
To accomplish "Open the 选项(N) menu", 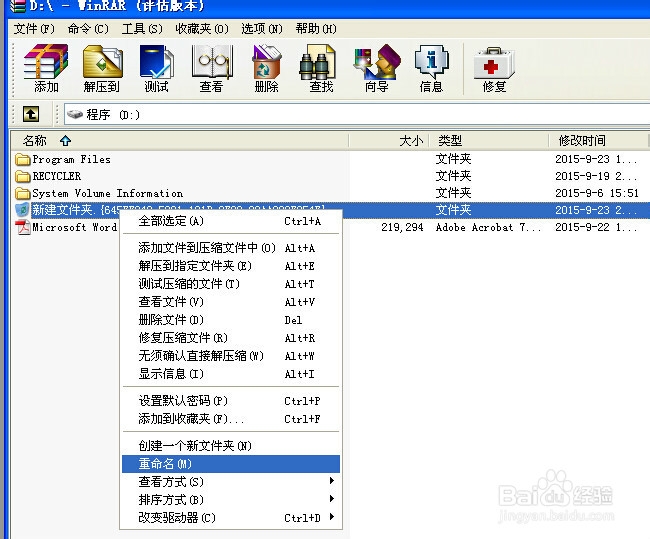I will click(262, 29).
